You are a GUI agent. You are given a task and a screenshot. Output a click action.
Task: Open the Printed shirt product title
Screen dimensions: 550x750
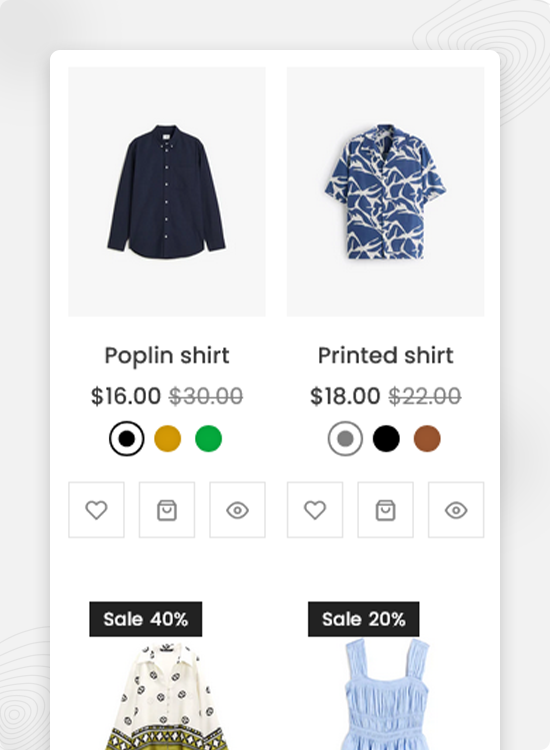[385, 355]
